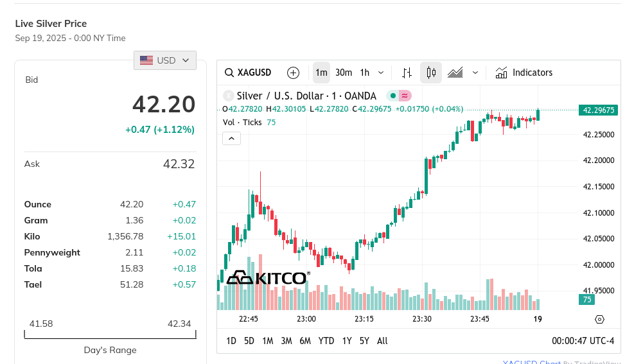
Task: Switch chart range to 5Y
Action: pyautogui.click(x=364, y=341)
